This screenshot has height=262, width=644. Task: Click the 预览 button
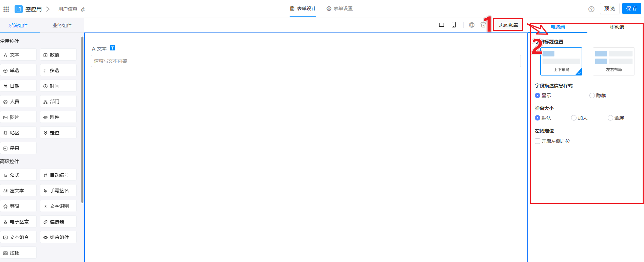[x=609, y=8]
